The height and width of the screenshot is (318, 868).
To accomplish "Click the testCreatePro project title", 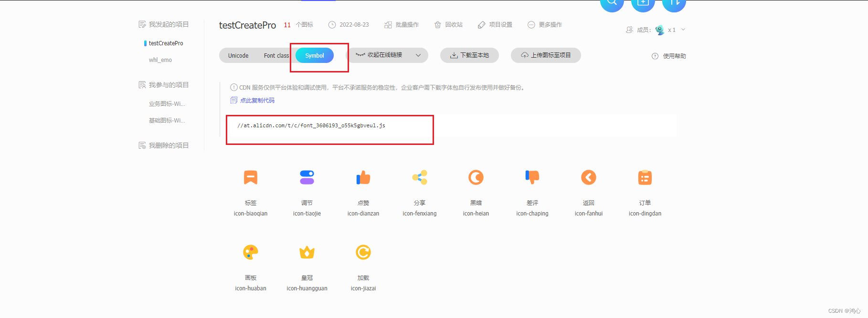I will click(x=247, y=25).
